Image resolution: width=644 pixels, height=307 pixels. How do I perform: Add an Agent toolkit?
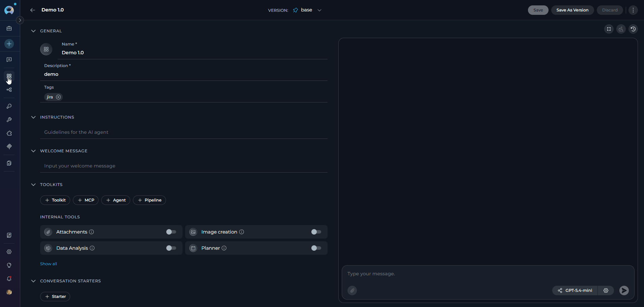pos(116,200)
